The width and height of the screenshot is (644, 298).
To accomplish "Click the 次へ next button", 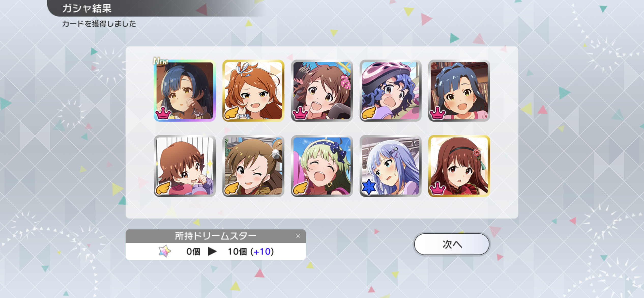I will pyautogui.click(x=452, y=244).
